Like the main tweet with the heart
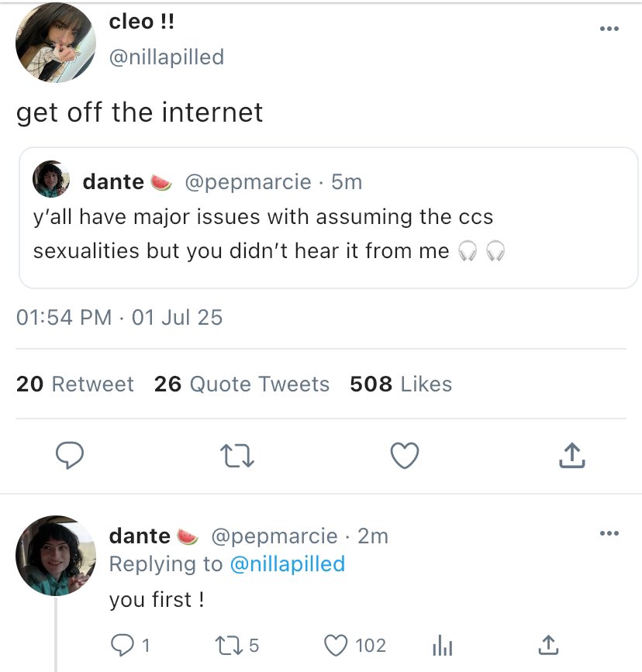The height and width of the screenshot is (672, 642). click(404, 456)
